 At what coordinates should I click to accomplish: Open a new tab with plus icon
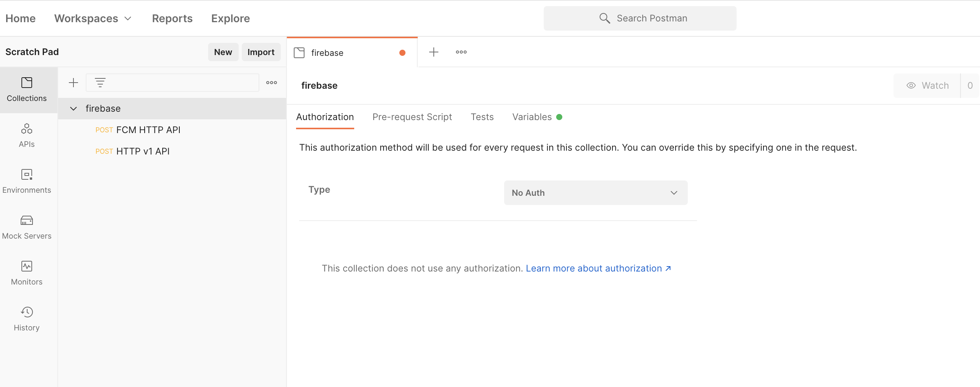tap(434, 52)
